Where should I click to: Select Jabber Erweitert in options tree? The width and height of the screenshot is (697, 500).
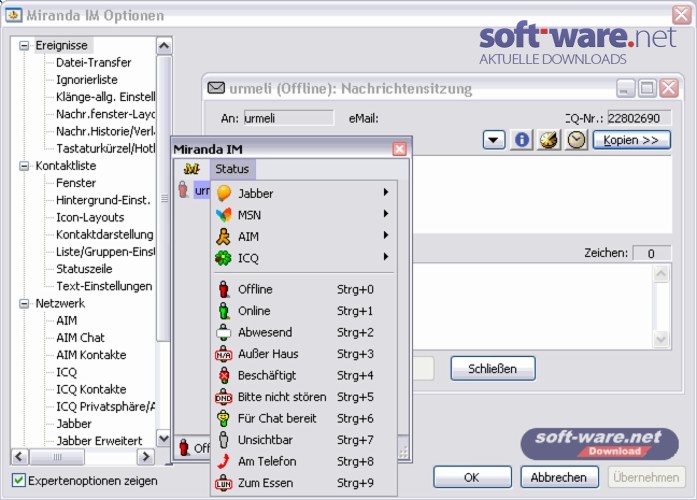(x=99, y=441)
